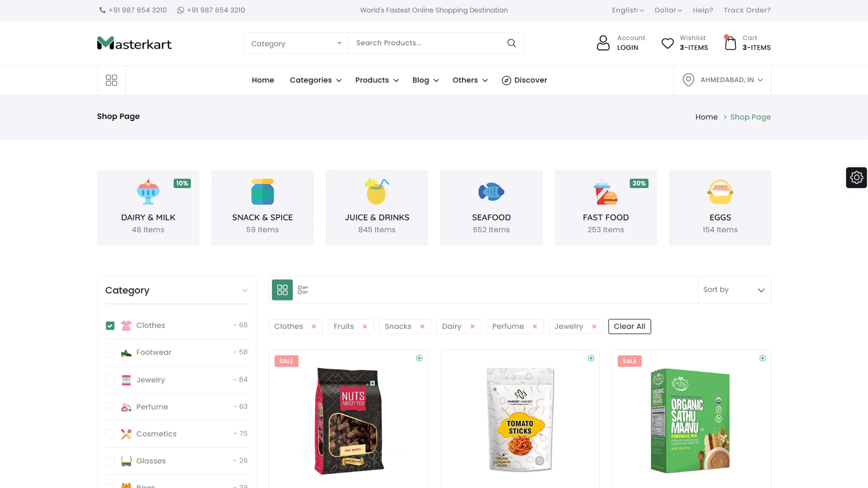Click the Help? link
868x488 pixels.
(x=703, y=10)
